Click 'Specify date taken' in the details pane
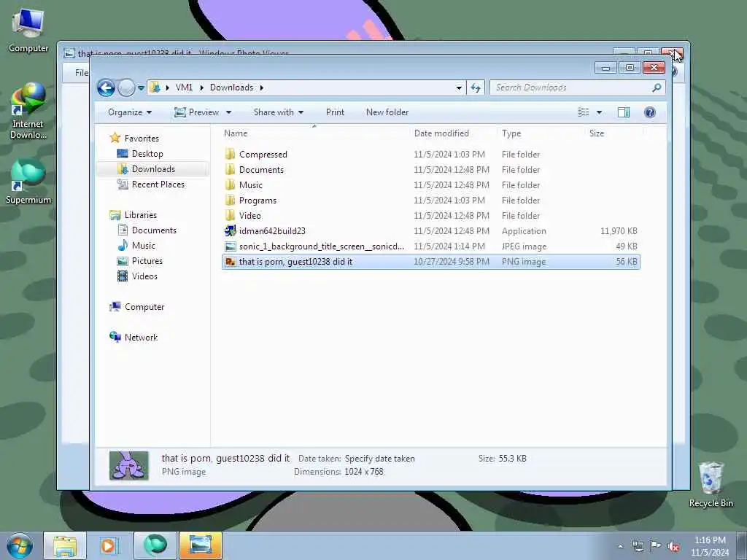Screen dimensions: 747x560 point(379,459)
